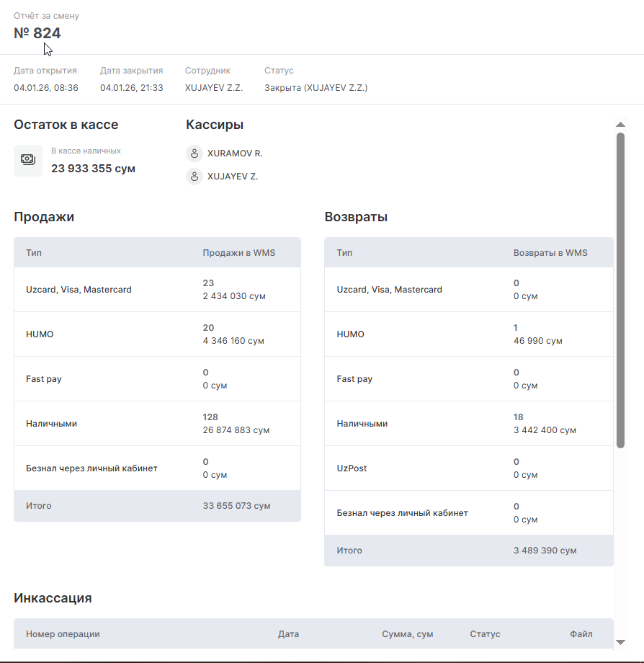
Task: Click the vertical scrollbar thumb
Action: pos(620,288)
